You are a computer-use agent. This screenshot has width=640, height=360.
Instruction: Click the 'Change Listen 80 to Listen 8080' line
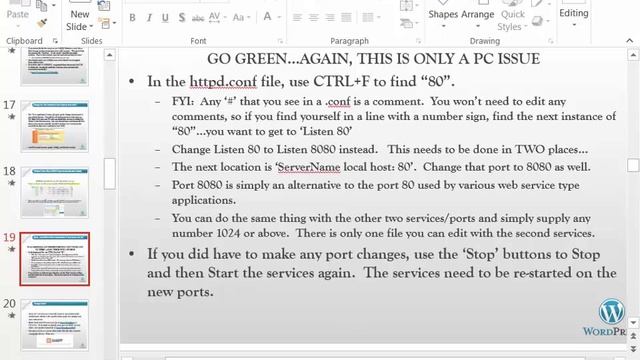pos(380,149)
